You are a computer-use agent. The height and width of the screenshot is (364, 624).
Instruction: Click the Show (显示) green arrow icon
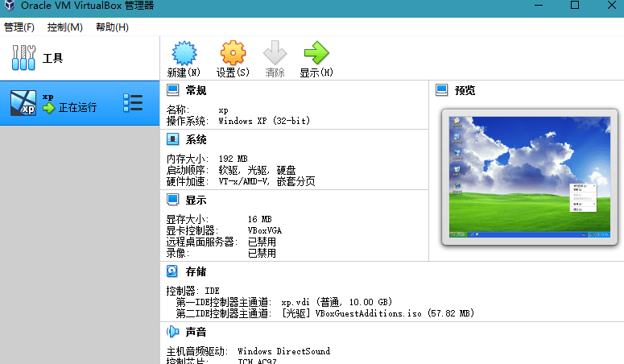pos(316,52)
